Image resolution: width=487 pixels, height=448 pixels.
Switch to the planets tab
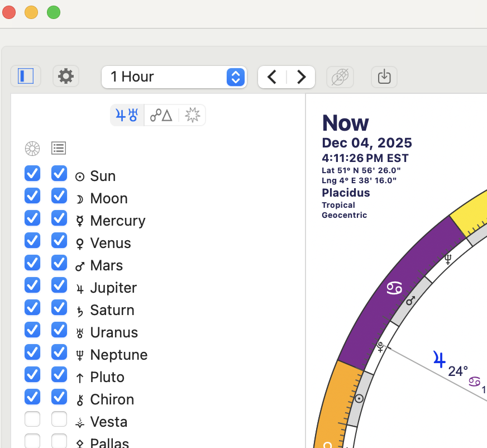tap(127, 115)
